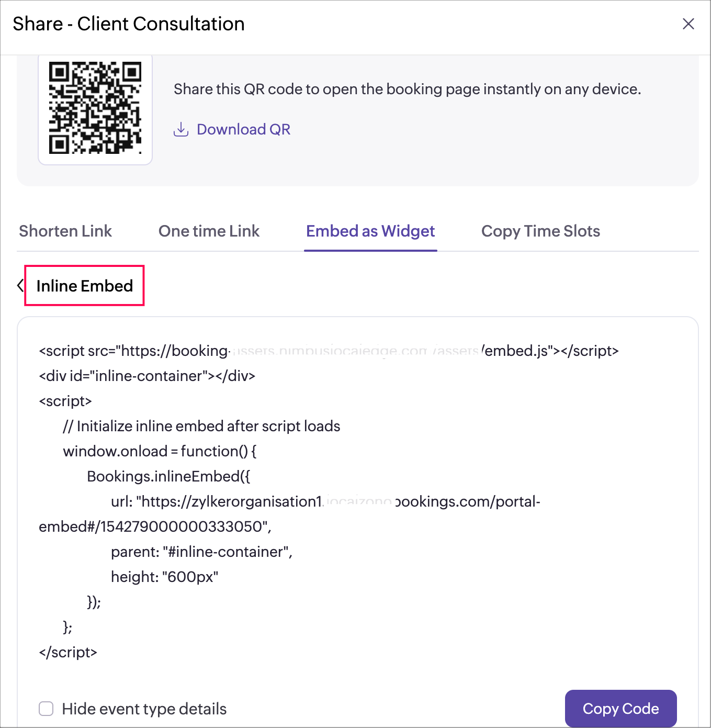Screen dimensions: 711x728
Task: Switch to the One time Link tab
Action: [209, 231]
